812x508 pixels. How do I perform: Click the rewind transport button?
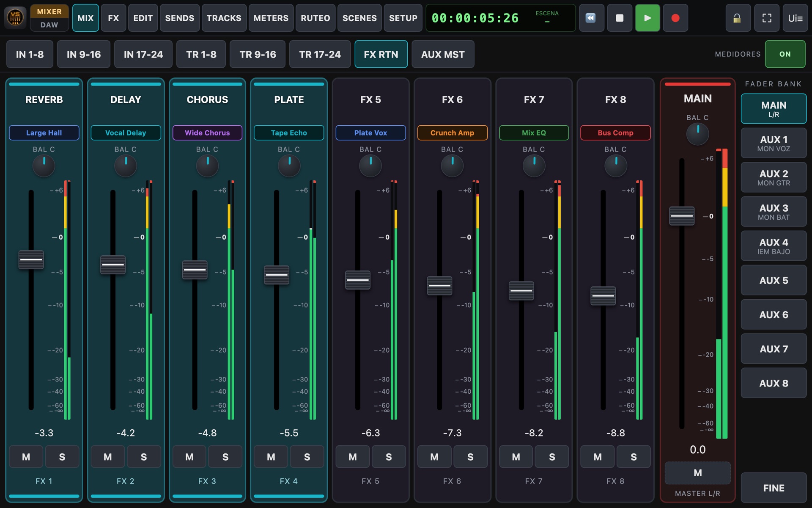coord(591,18)
